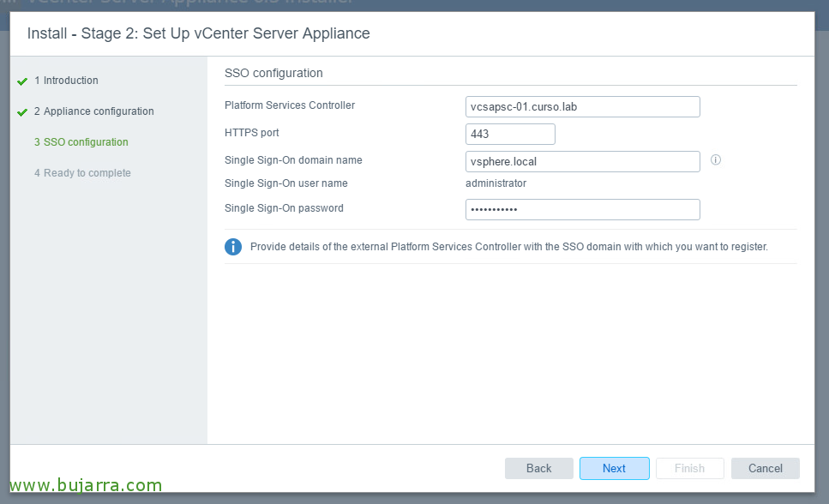
Task: Cancel the installer wizard
Action: [x=766, y=469]
